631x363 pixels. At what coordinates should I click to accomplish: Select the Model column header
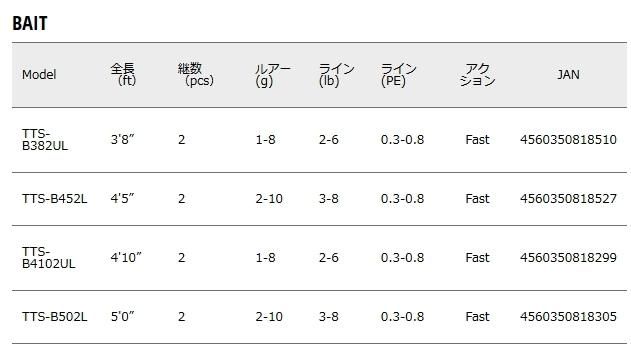[x=39, y=74]
